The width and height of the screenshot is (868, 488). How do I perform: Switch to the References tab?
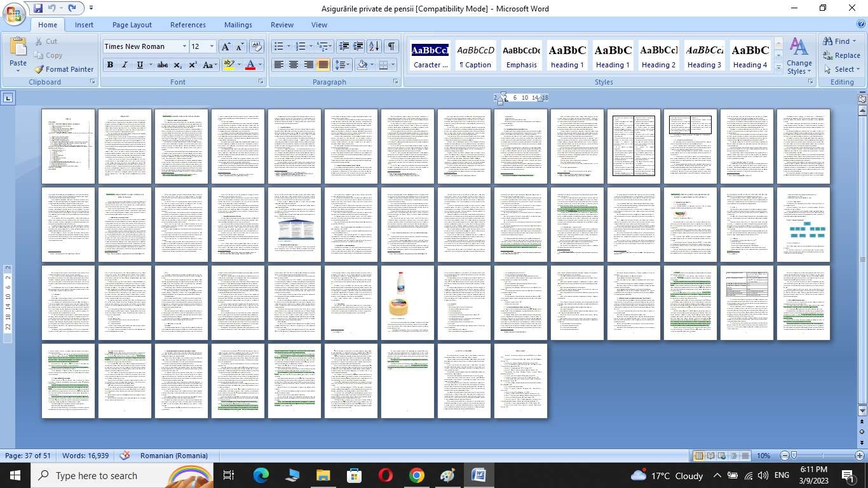(188, 25)
